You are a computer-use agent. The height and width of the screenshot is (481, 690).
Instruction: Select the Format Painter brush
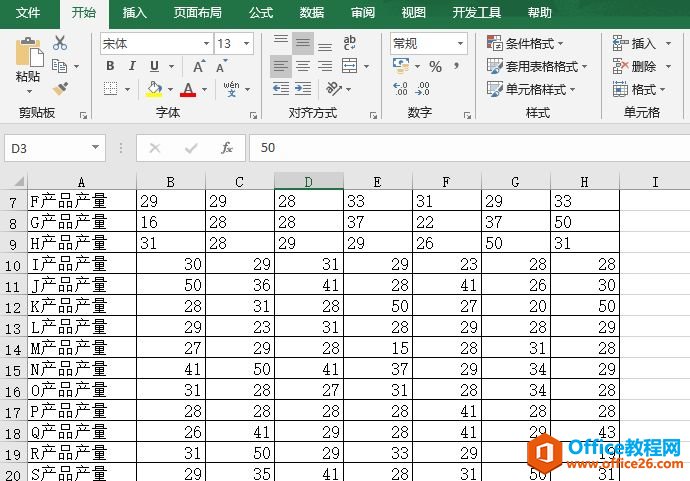(60, 89)
